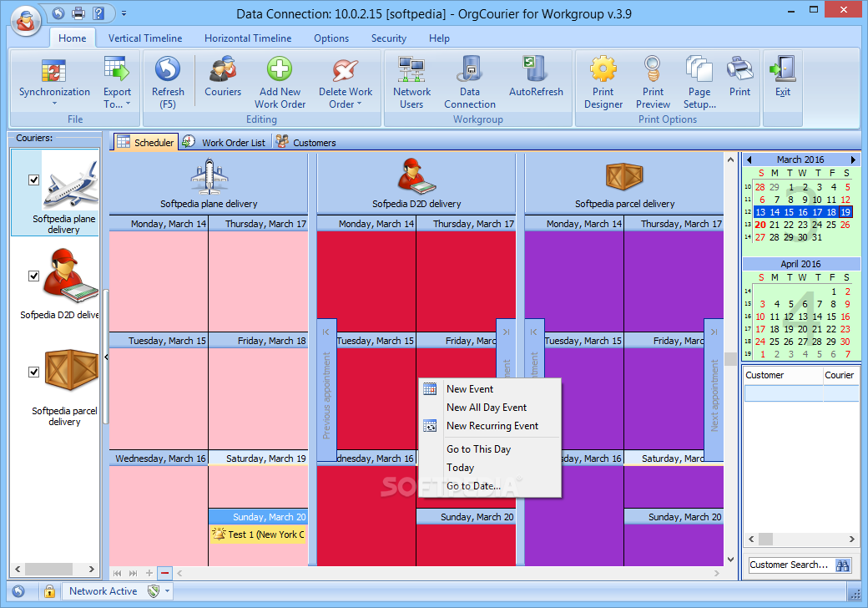
Task: Go to previous month in March 2016 calendar
Action: click(749, 160)
